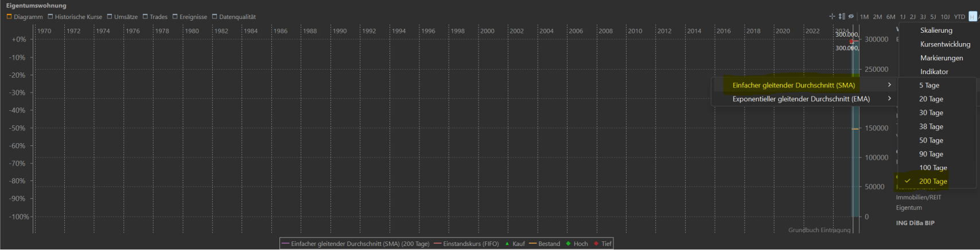Screen dimensions: 980x250
Task: Open the Skalierung menu entry
Action: coord(936,30)
